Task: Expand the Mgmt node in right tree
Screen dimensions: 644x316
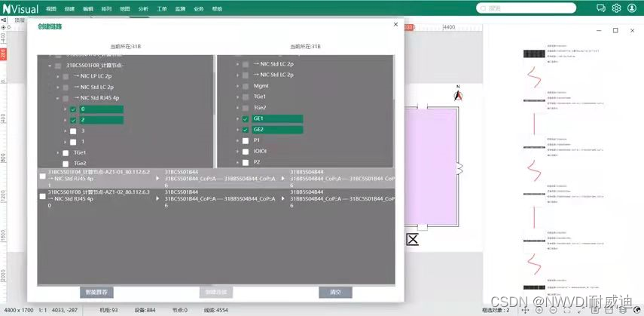Action: [237, 86]
